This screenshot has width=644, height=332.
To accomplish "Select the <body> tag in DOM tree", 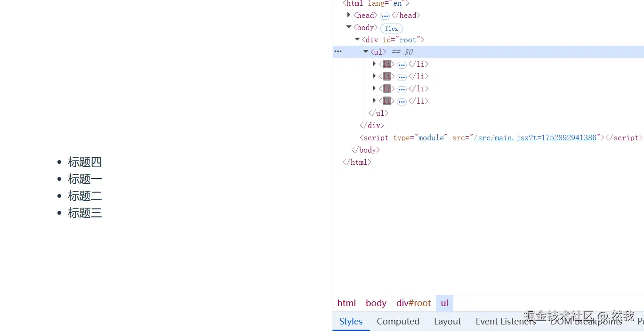I will [x=365, y=27].
